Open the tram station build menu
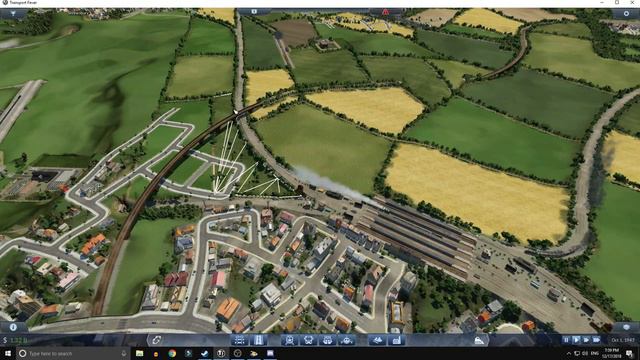Viewport: 640px width, 360px height. 327,340
